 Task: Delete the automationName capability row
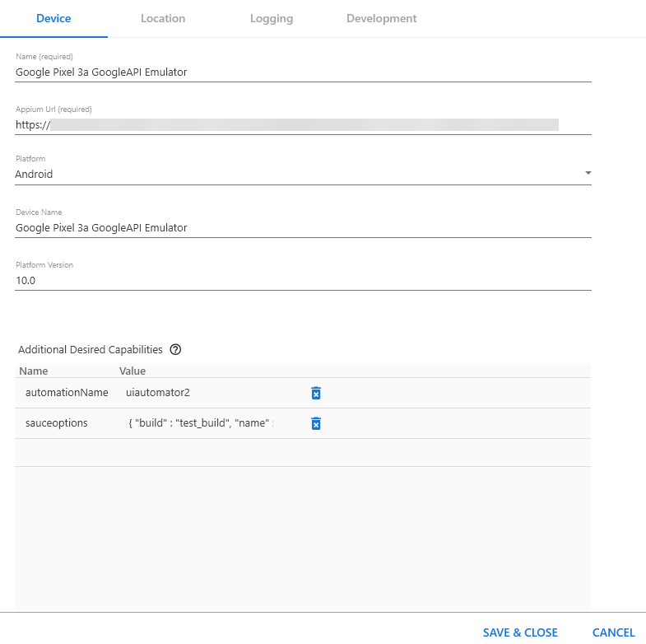point(316,393)
